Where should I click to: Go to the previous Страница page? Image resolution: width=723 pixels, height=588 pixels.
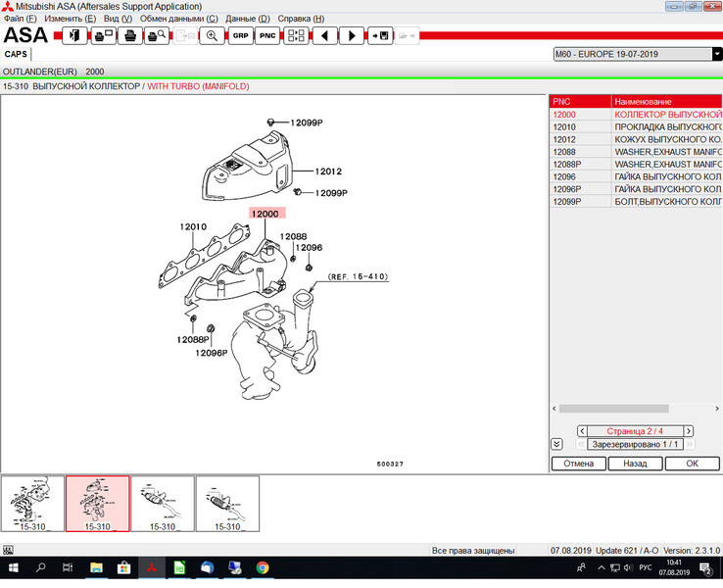click(x=582, y=431)
